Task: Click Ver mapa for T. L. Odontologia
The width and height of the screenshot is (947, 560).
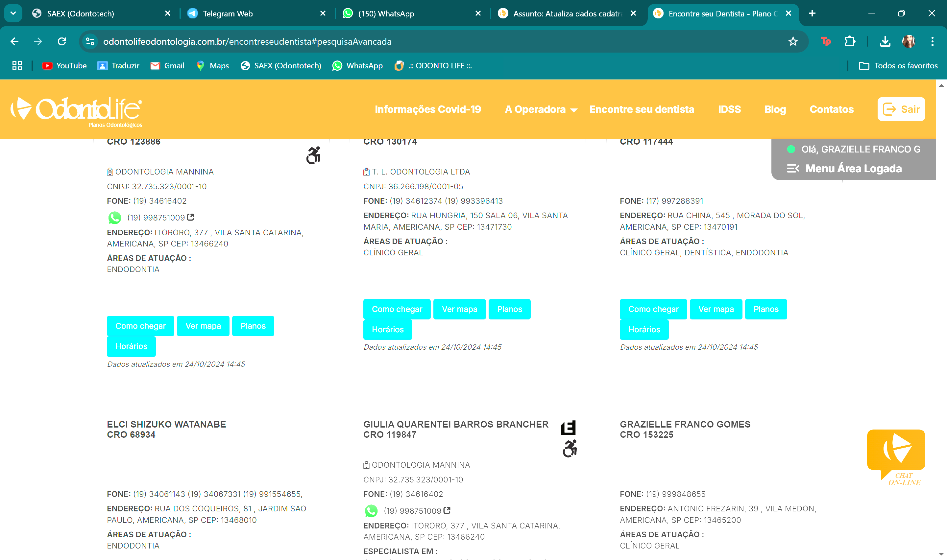Action: (459, 309)
